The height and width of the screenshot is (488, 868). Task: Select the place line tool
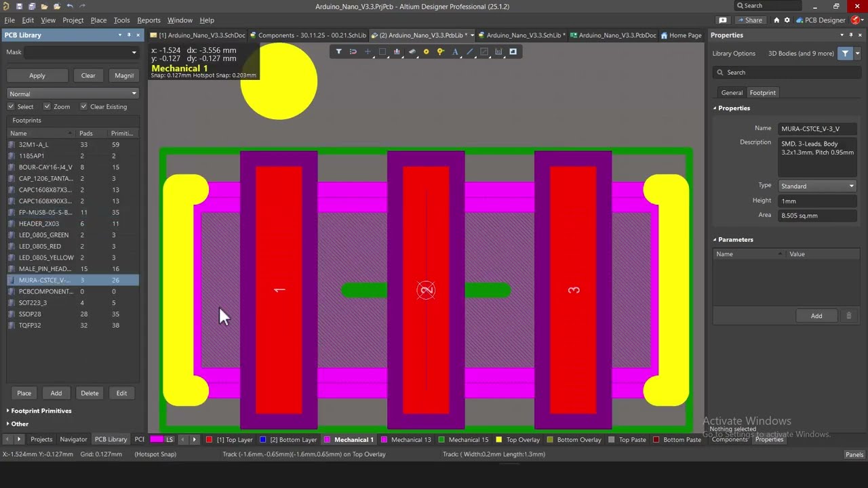(469, 52)
